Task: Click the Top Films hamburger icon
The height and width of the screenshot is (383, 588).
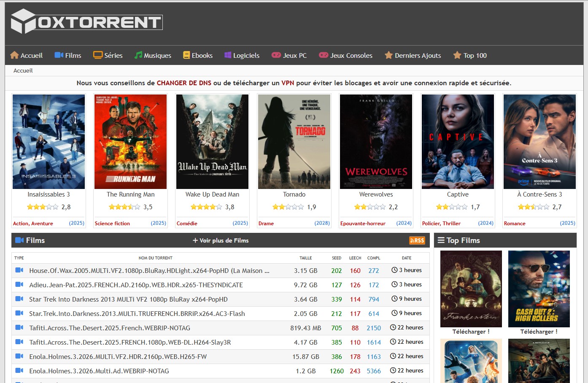Action: pyautogui.click(x=441, y=240)
